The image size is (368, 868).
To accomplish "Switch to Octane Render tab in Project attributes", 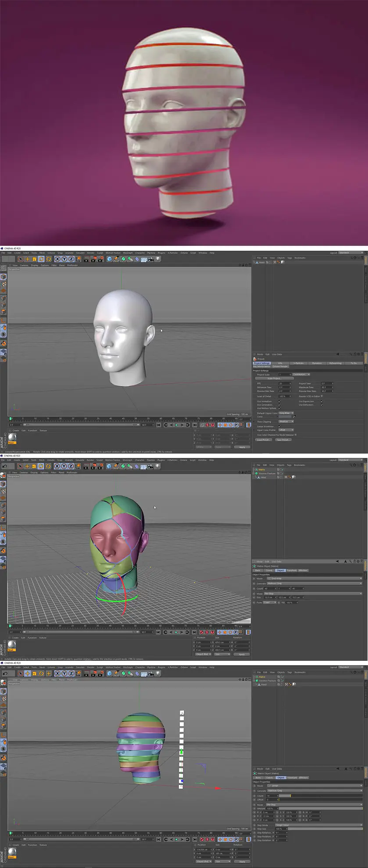I will point(280,366).
